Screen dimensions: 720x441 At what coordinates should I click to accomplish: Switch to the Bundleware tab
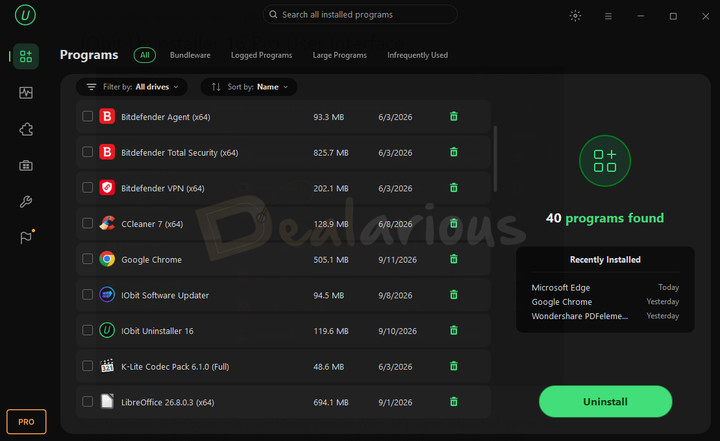tap(190, 55)
